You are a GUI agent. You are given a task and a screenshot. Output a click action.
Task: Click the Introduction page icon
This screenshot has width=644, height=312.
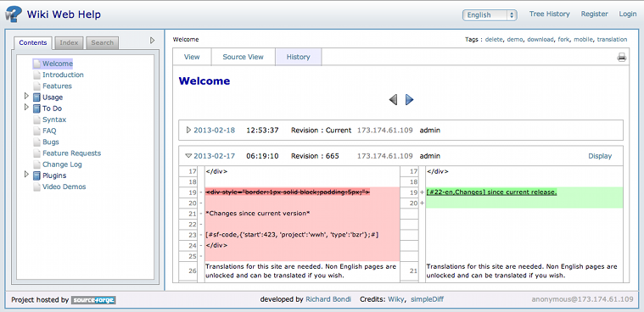tap(37, 75)
